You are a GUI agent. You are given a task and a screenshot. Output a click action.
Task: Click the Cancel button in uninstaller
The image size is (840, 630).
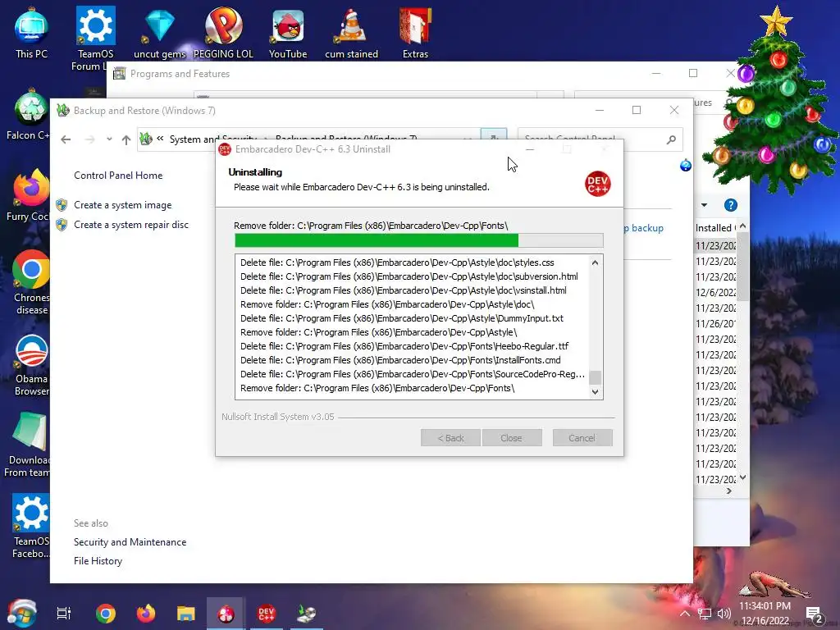point(582,438)
